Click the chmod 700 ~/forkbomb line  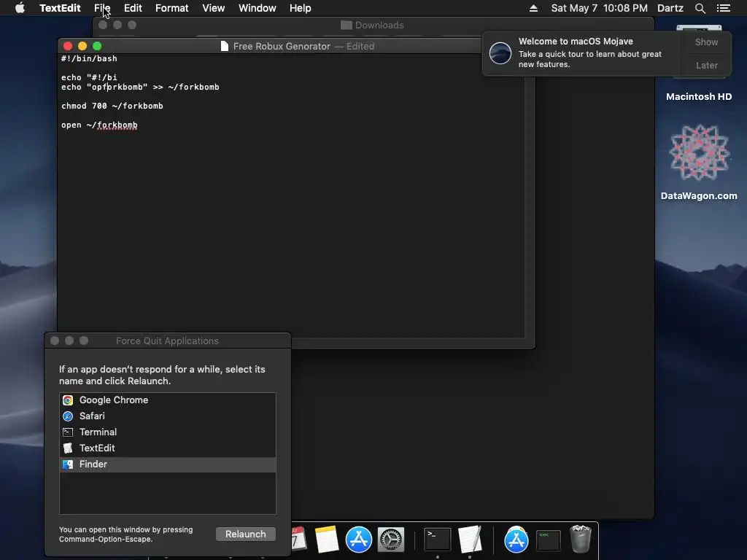pos(112,106)
